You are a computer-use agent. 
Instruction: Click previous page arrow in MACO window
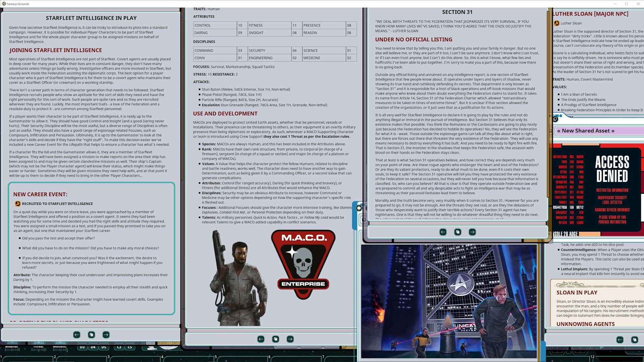[x=261, y=339]
